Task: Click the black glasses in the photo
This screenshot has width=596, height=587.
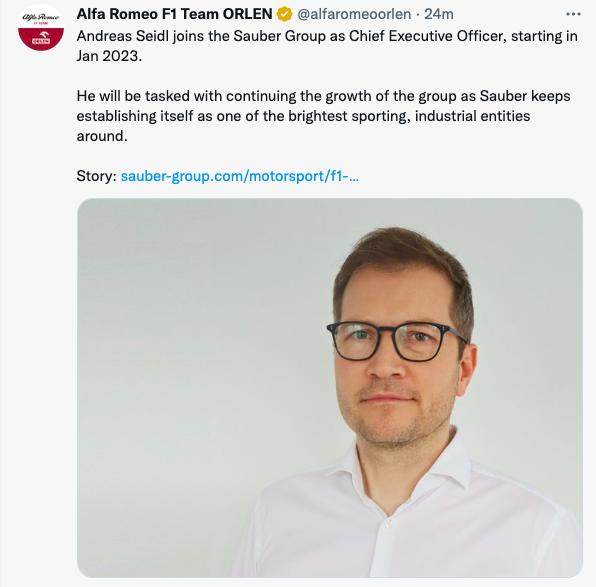Action: click(x=395, y=341)
